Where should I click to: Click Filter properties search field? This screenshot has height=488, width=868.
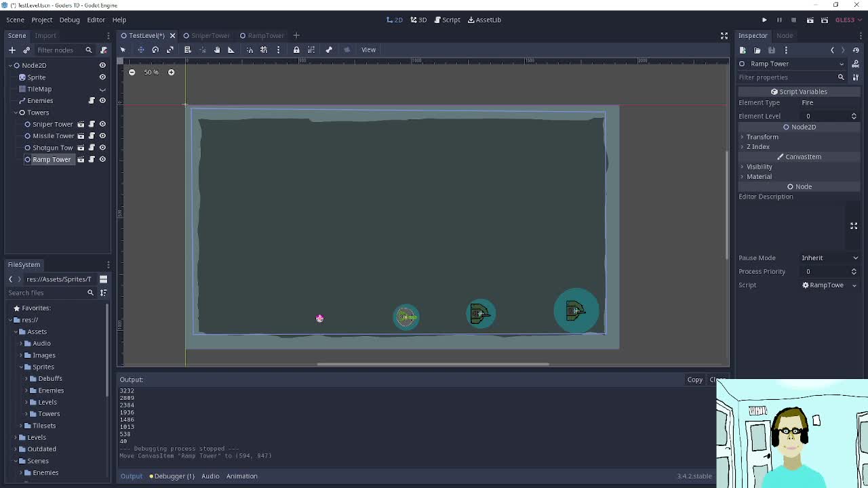pos(791,77)
